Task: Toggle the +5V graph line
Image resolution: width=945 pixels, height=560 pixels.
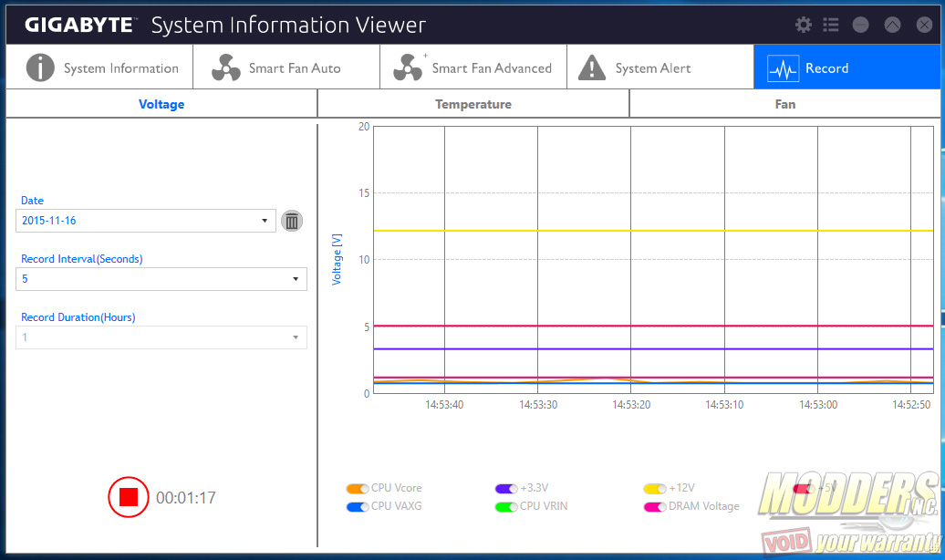Action: point(804,488)
